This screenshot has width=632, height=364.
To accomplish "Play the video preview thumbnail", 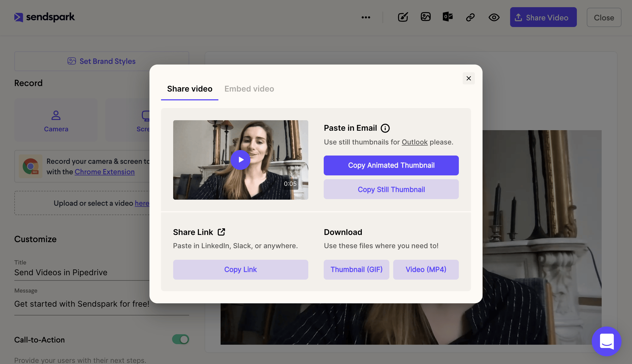I will tap(240, 160).
